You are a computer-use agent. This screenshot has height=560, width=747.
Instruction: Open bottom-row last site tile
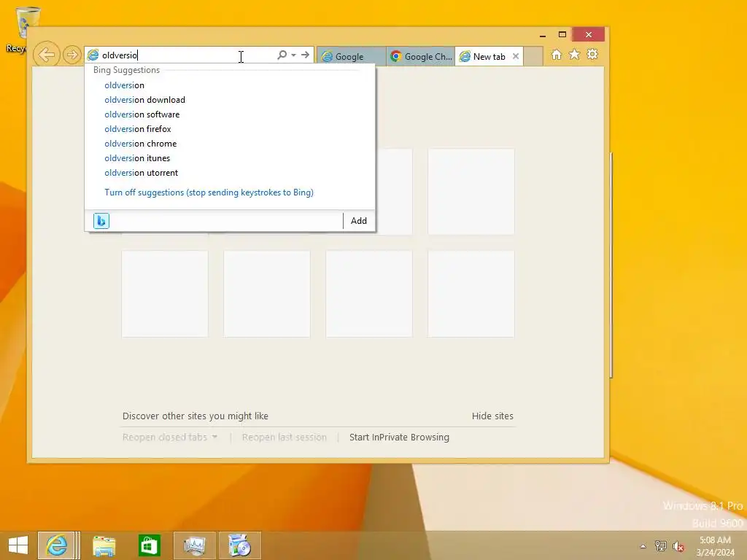pyautogui.click(x=471, y=294)
